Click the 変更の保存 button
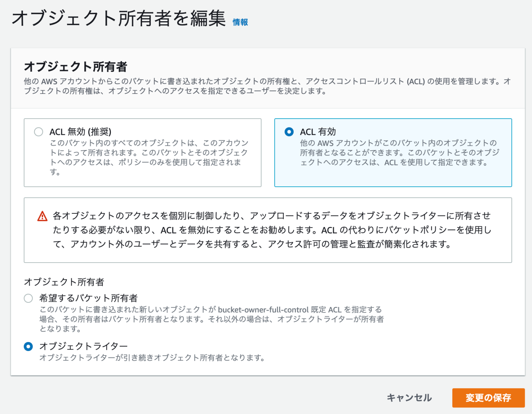The width and height of the screenshot is (532, 414). 488,398
